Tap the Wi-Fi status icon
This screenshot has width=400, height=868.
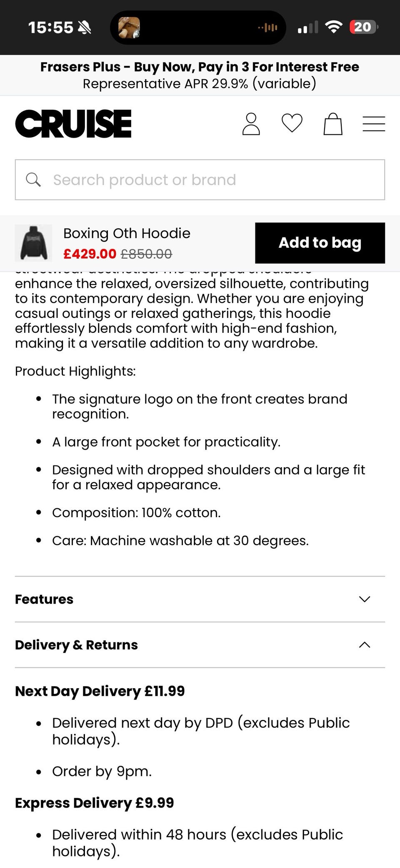tap(333, 27)
